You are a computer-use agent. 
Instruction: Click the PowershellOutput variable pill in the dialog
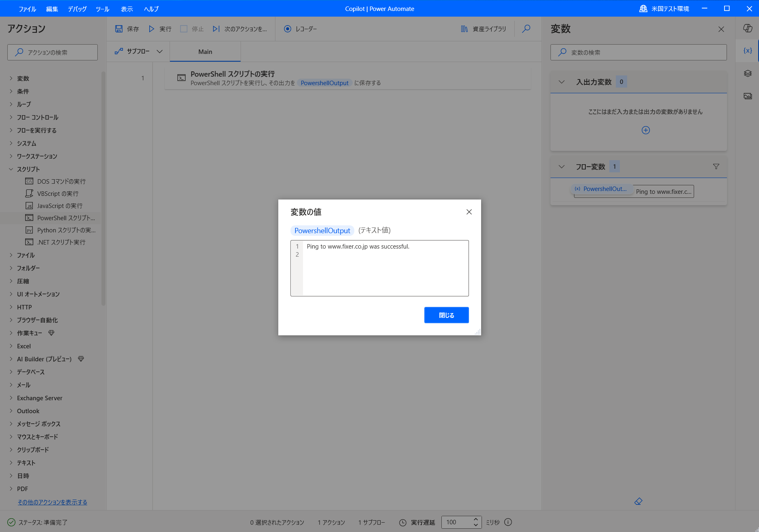click(322, 230)
